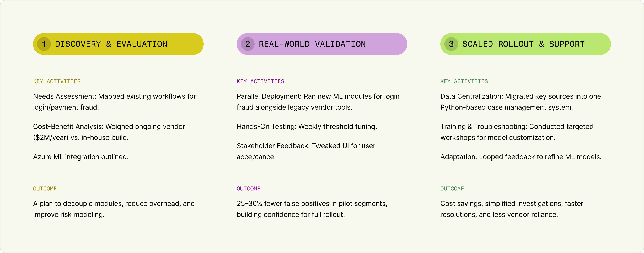Click the 25–30% fewer false positives text
Viewport: 644px width, 253px height.
click(312, 209)
